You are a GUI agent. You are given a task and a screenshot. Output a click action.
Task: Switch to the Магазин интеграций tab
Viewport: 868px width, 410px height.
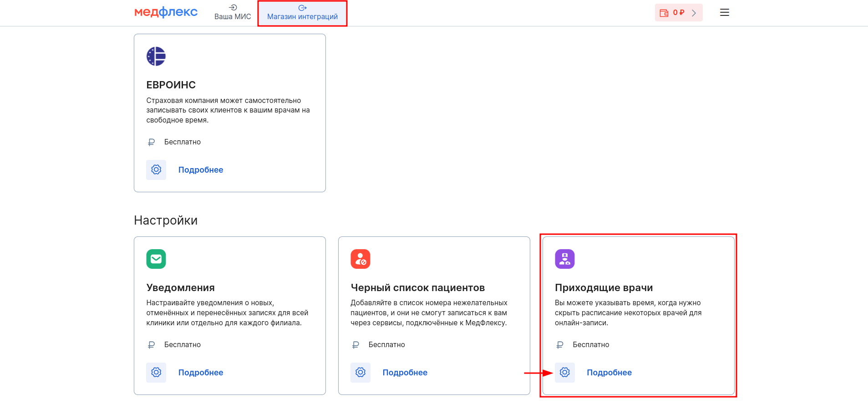(x=302, y=13)
